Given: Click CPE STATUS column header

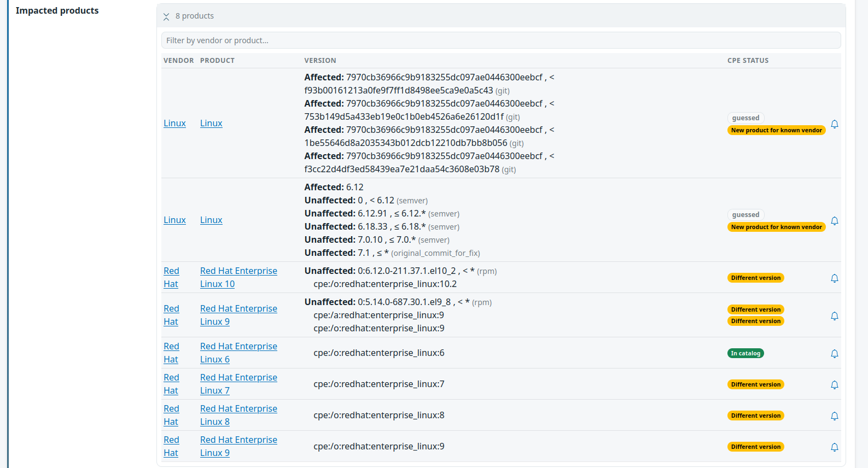Looking at the screenshot, I should 748,61.
